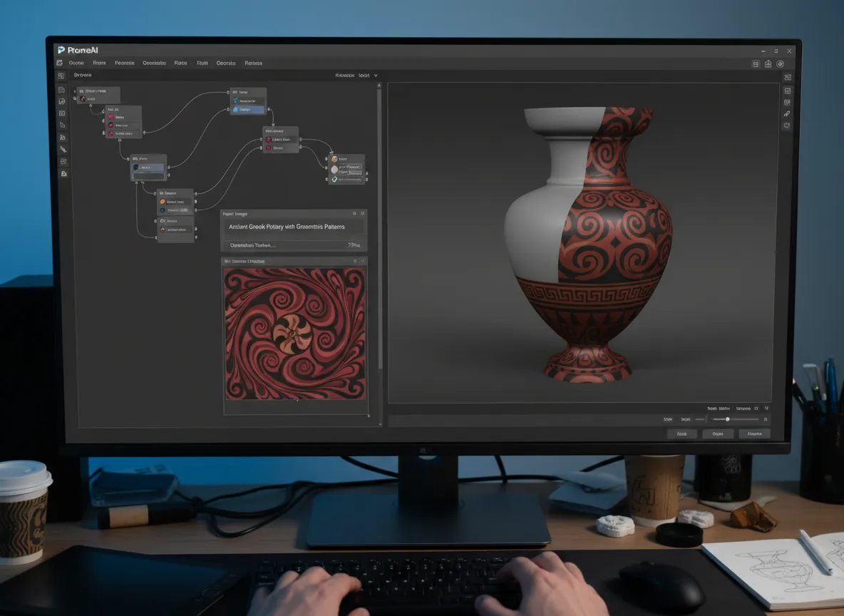The width and height of the screenshot is (844, 616).
Task: Click the Ancient Greek Pottery prompt text field
Action: [x=294, y=227]
